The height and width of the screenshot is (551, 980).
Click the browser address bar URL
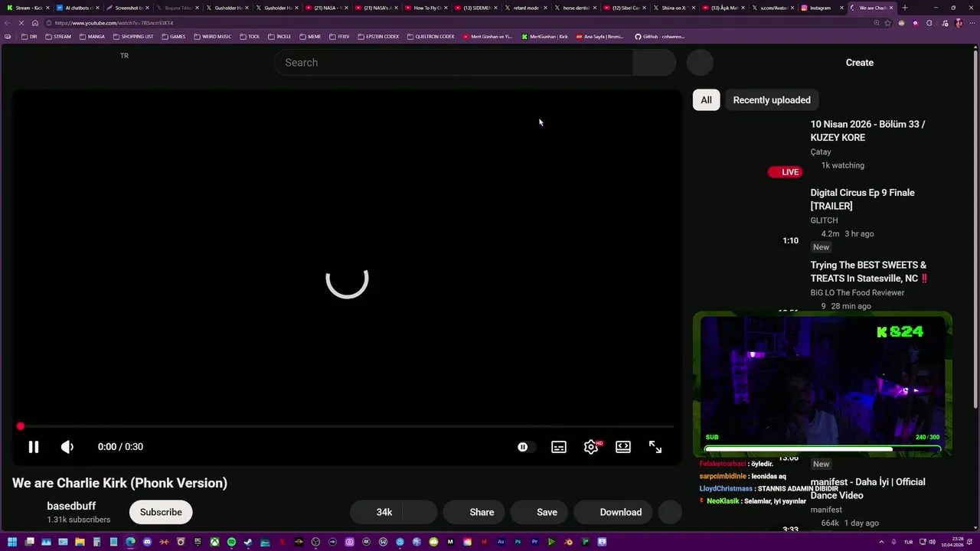114,23
